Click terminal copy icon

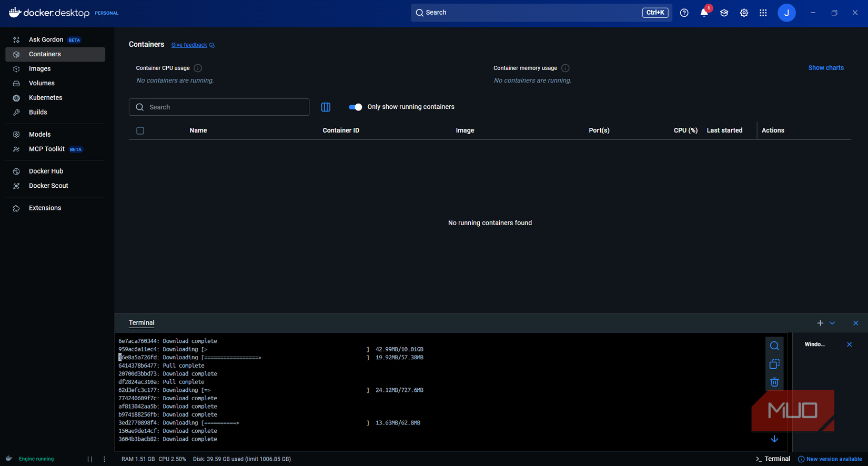pos(774,364)
